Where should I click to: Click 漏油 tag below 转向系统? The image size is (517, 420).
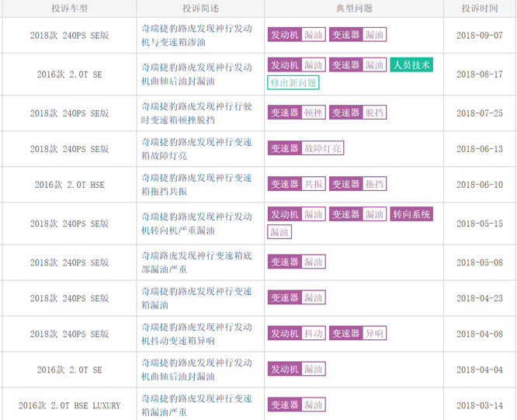279,232
